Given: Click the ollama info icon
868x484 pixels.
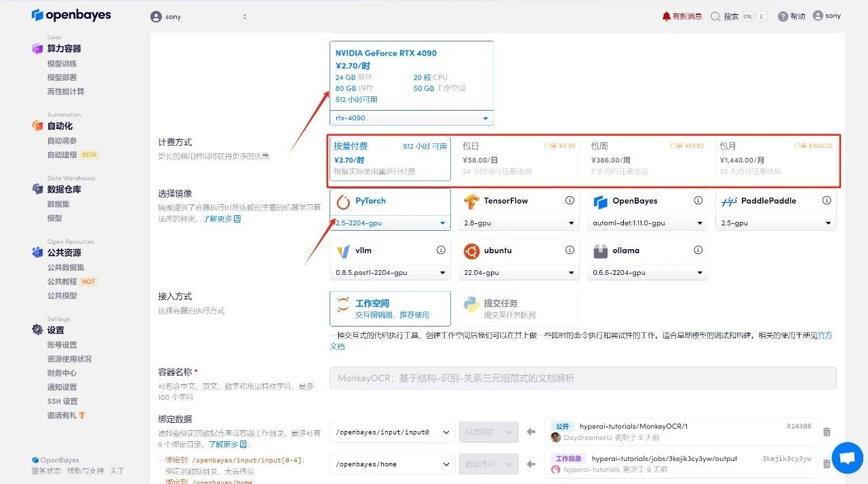Looking at the screenshot, I should 698,250.
